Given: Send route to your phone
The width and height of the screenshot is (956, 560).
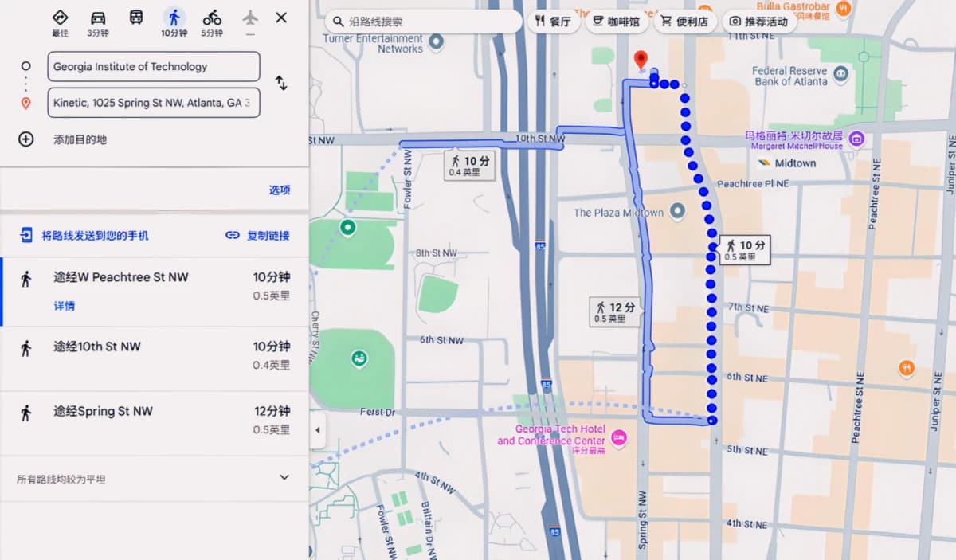Looking at the screenshot, I should (84, 235).
